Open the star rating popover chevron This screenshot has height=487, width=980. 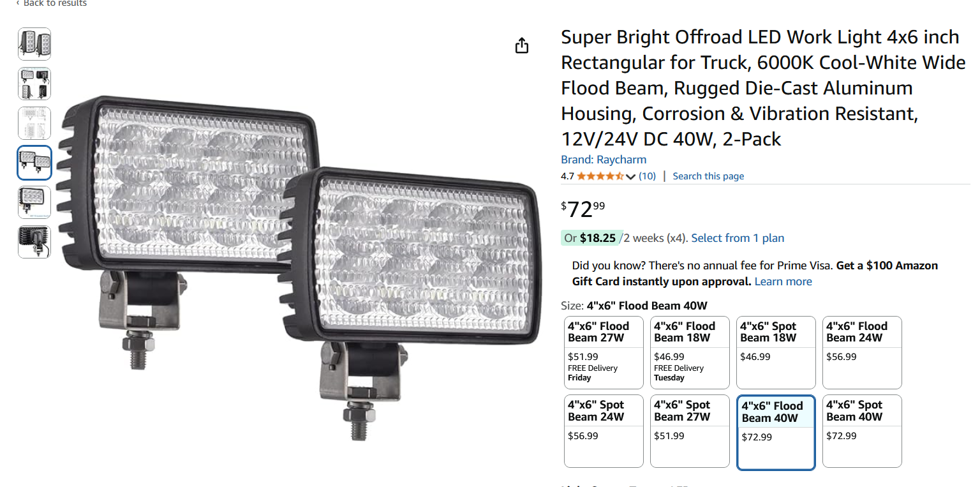pyautogui.click(x=631, y=177)
